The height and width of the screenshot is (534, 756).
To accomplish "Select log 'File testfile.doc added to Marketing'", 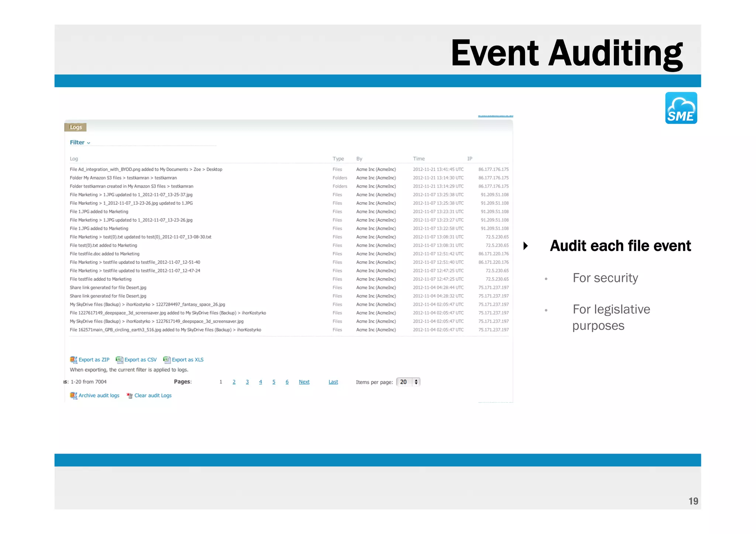I will (104, 254).
